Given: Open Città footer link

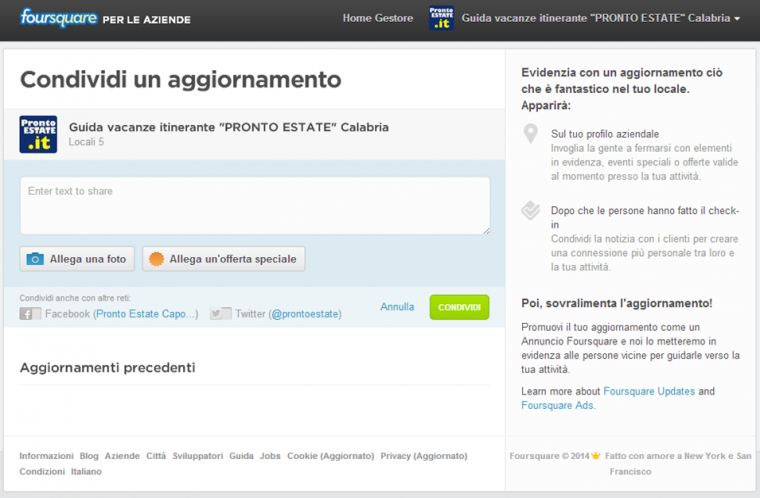Looking at the screenshot, I should (156, 456).
